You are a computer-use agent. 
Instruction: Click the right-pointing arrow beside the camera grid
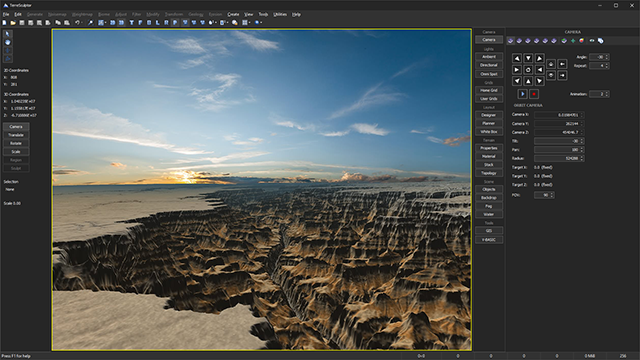(x=562, y=76)
